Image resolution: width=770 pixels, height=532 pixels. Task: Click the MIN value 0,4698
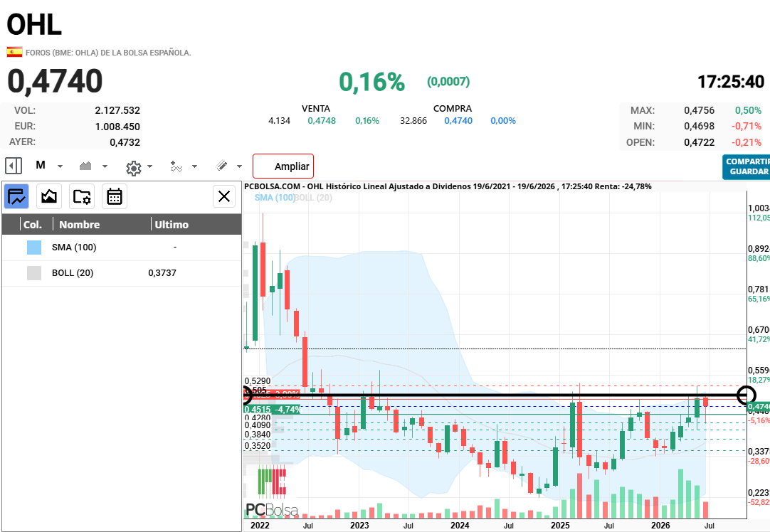pos(700,126)
